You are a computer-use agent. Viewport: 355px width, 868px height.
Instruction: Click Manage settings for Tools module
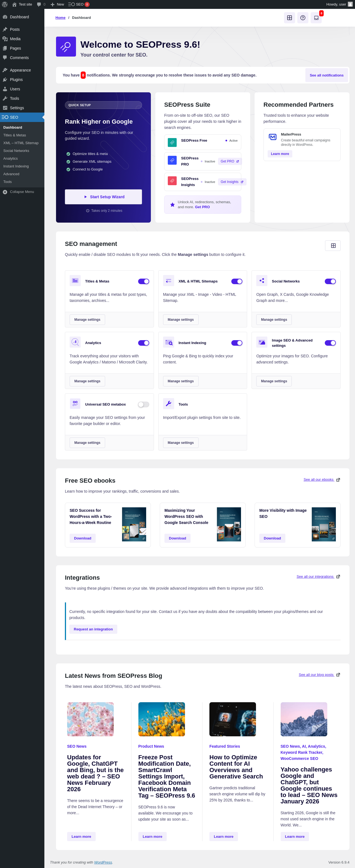point(181,443)
